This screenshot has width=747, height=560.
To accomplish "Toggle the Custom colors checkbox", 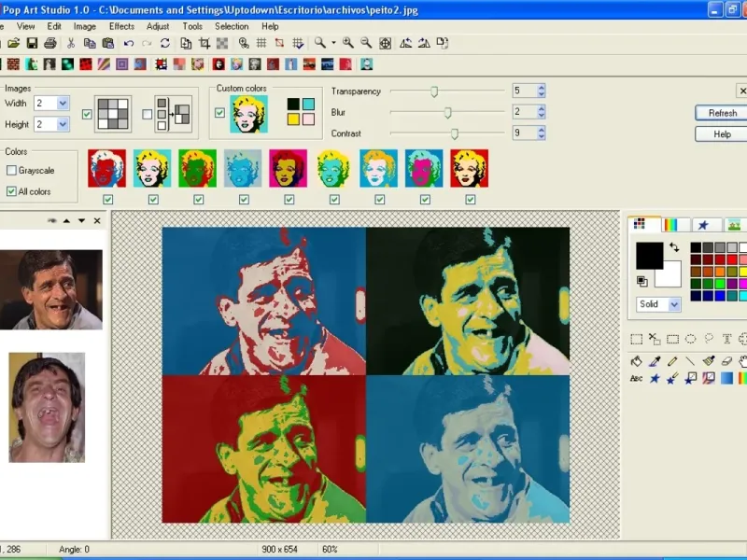I will 219,113.
